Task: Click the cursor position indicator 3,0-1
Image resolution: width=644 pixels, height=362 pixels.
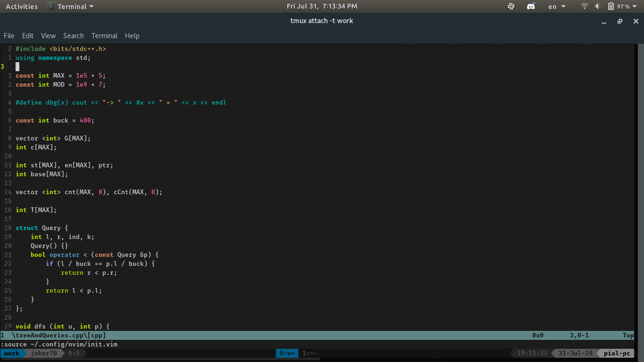Action: [x=578, y=335]
